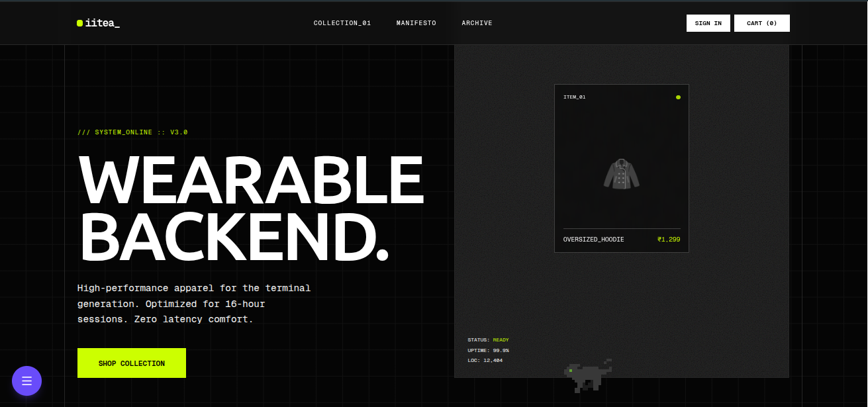Click the green status dot on ITEM_01 card
The height and width of the screenshot is (407, 868).
(678, 97)
